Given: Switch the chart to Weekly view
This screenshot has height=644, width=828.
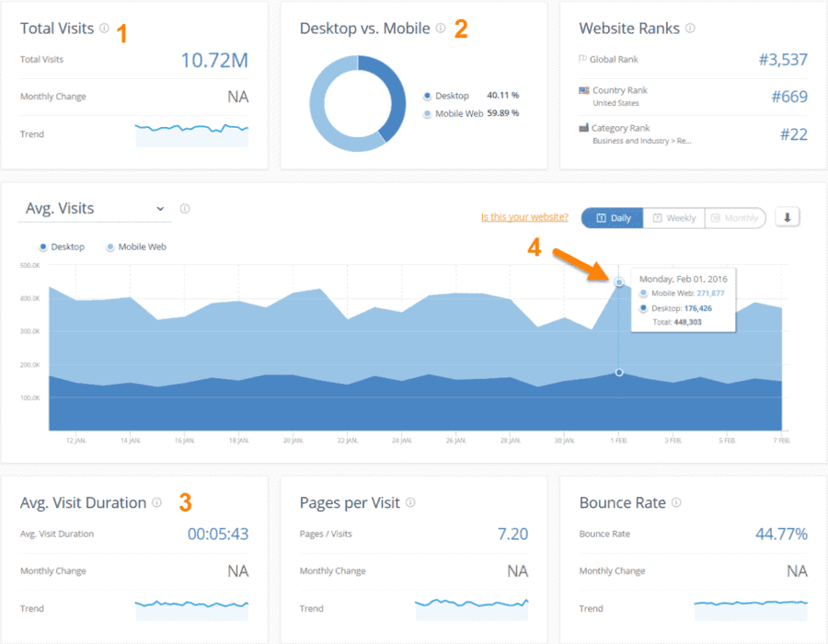Looking at the screenshot, I should click(673, 217).
